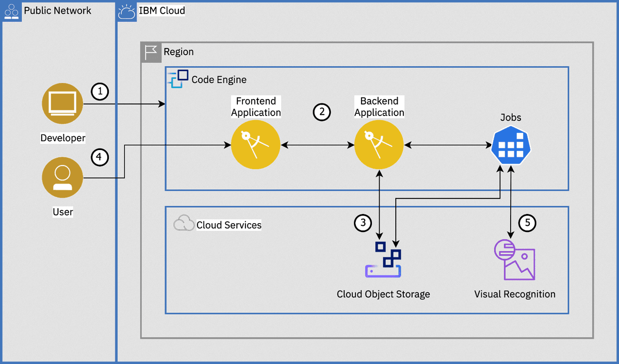Click the "Developer" text label
This screenshot has height=364, width=619.
coord(63,138)
